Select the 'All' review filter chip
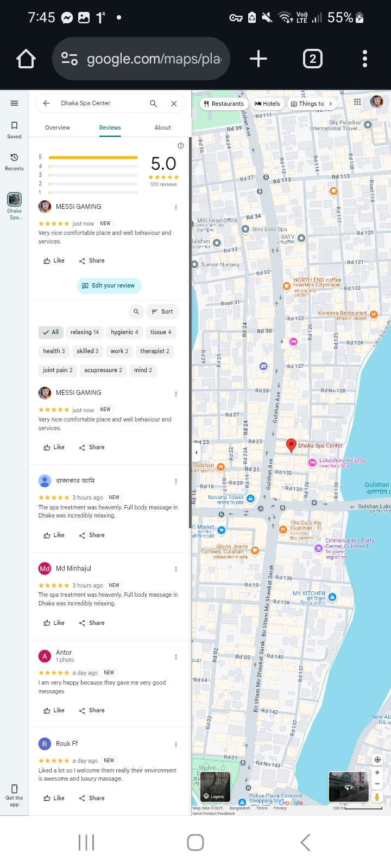The width and height of the screenshot is (391, 868). point(51,332)
